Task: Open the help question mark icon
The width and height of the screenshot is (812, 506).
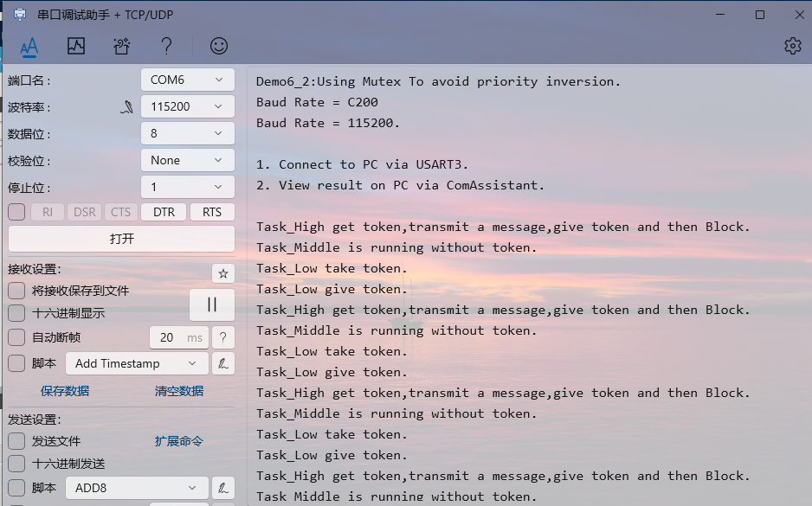Action: pyautogui.click(x=166, y=46)
